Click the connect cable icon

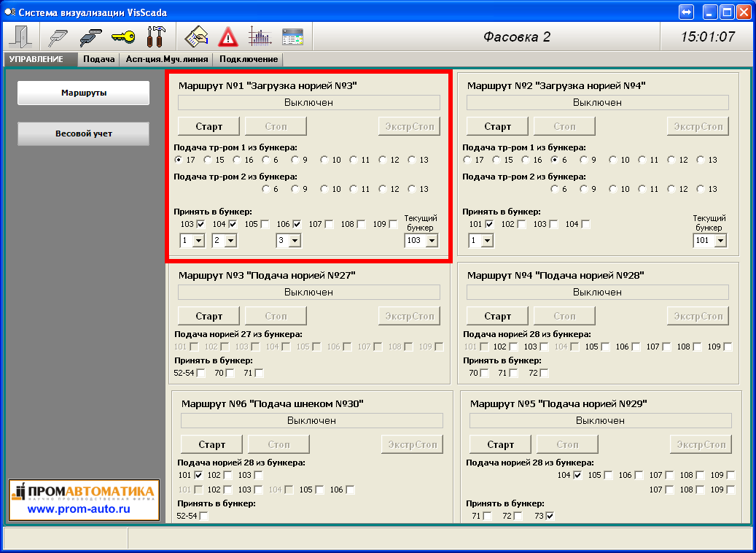(58, 36)
